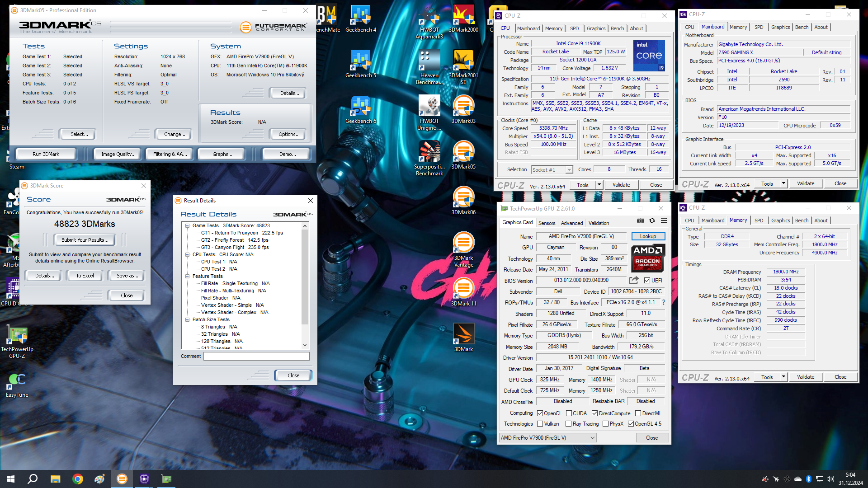Open HWBOT Unigine desktop icon
The height and width of the screenshot is (488, 868).
(429, 113)
